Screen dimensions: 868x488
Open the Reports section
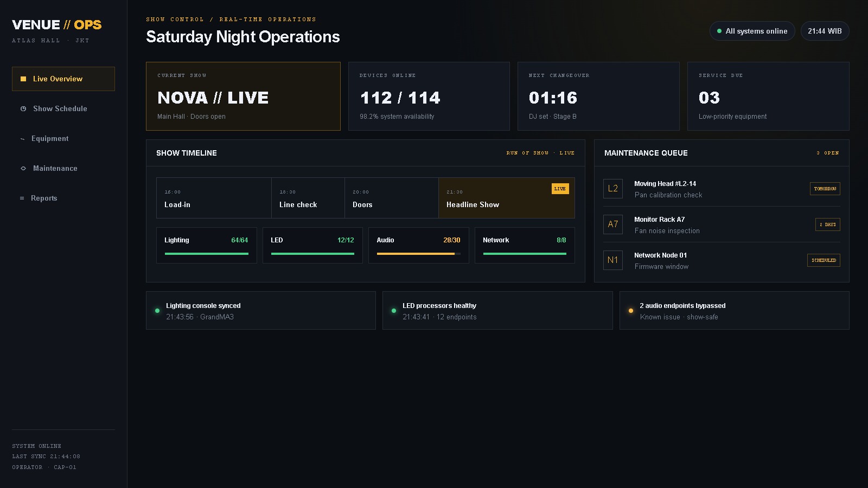(x=63, y=198)
